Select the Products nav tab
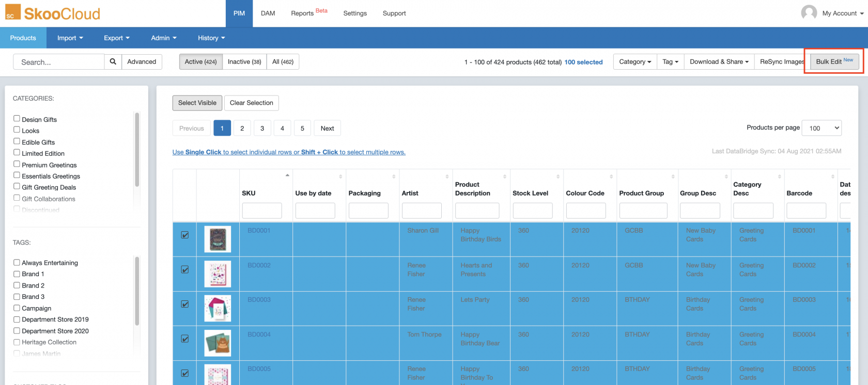The image size is (868, 385). pyautogui.click(x=23, y=38)
